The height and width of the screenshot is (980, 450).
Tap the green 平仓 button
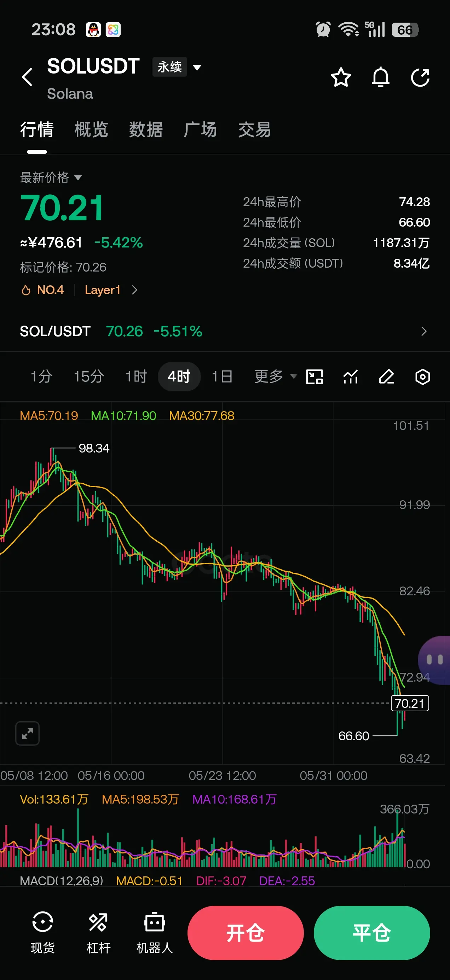(x=372, y=933)
